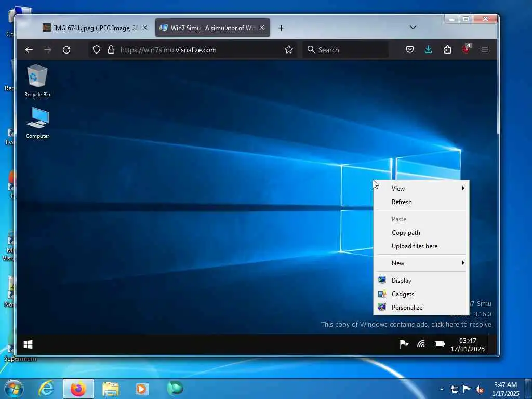
Task: Click the muted volume speaker icon
Action: pos(480,390)
